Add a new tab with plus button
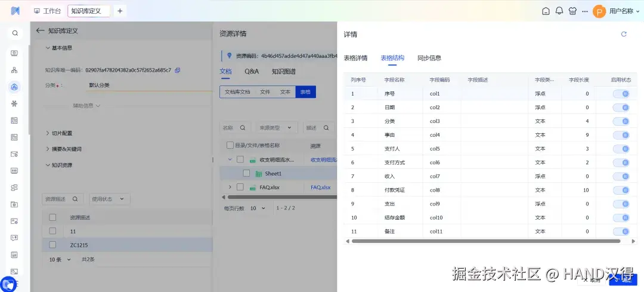This screenshot has height=292, width=644. (119, 11)
